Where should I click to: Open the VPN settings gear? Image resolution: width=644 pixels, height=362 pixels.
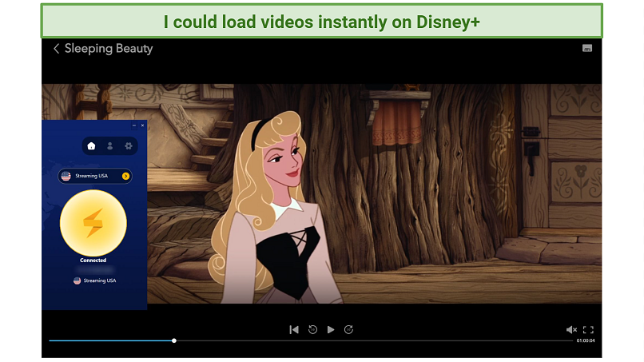[x=128, y=146]
